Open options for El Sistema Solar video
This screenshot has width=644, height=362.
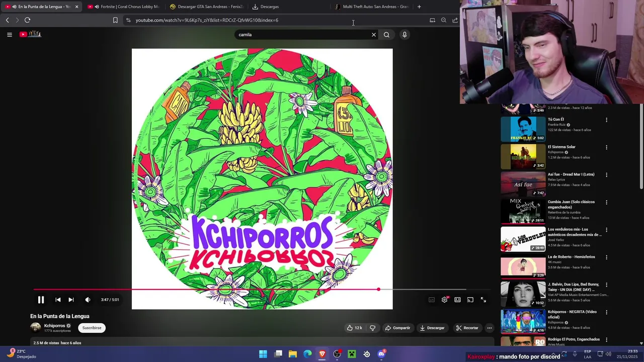click(606, 147)
